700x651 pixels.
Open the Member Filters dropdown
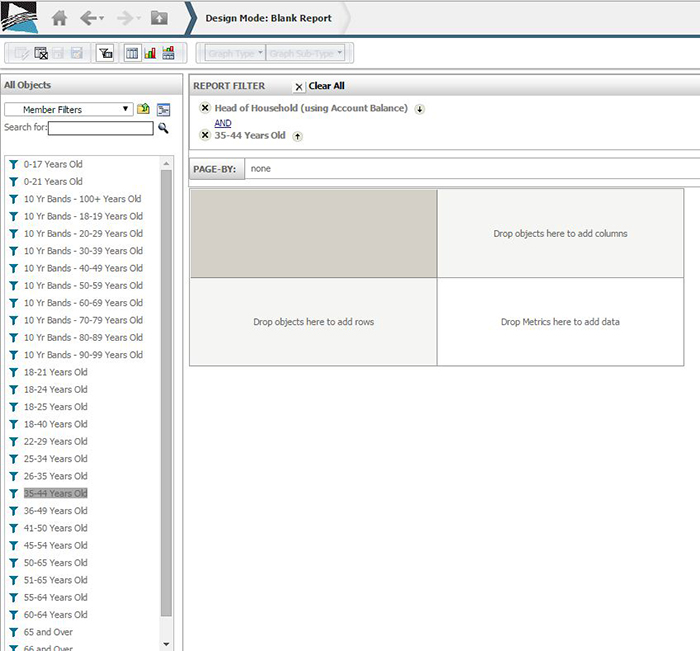tap(69, 109)
